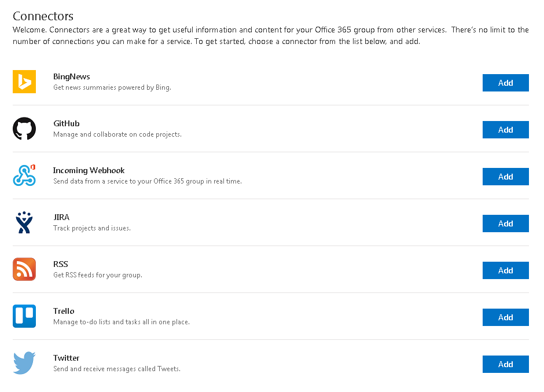Add the GitHub connector

click(505, 130)
